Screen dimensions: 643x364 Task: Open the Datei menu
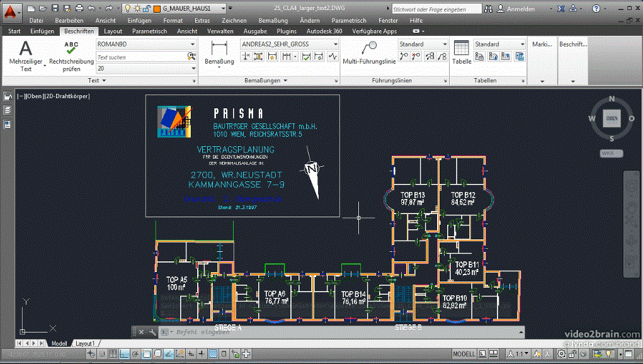tap(36, 20)
